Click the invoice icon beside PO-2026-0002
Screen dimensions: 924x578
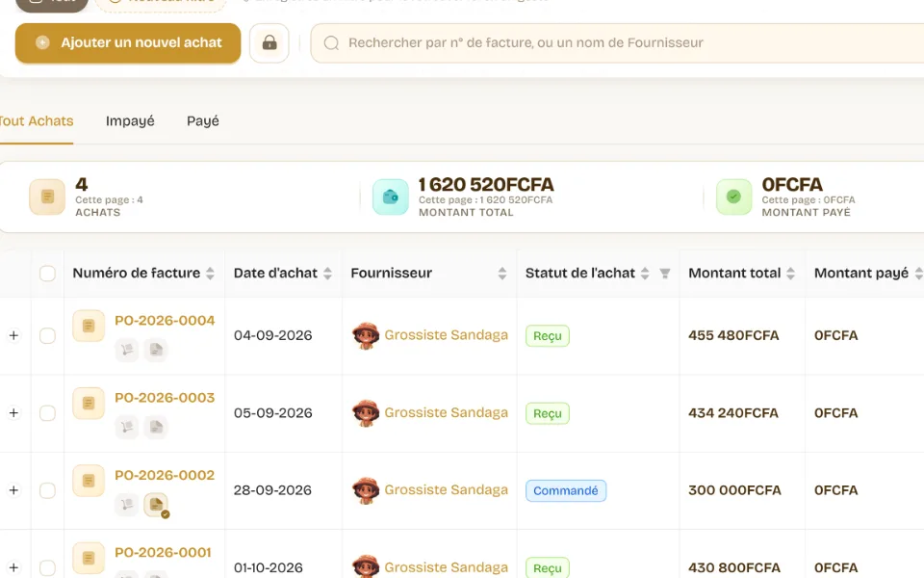[89, 480]
